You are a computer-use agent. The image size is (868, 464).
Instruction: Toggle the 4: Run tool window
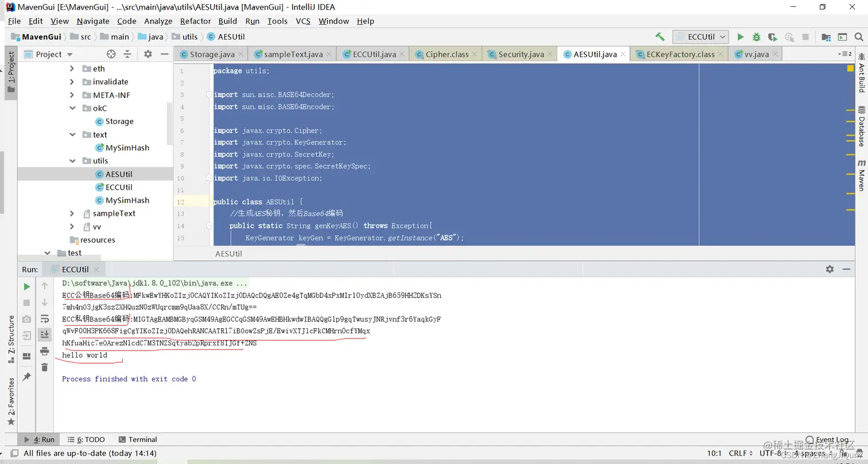(x=38, y=439)
